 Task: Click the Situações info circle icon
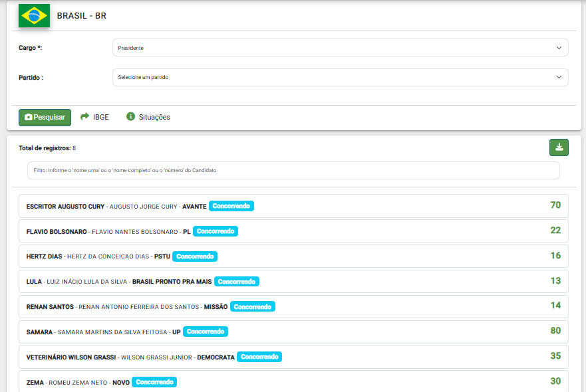130,116
